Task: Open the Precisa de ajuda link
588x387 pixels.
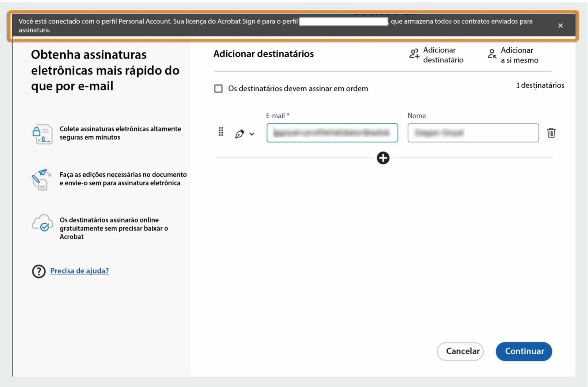Action: [79, 271]
